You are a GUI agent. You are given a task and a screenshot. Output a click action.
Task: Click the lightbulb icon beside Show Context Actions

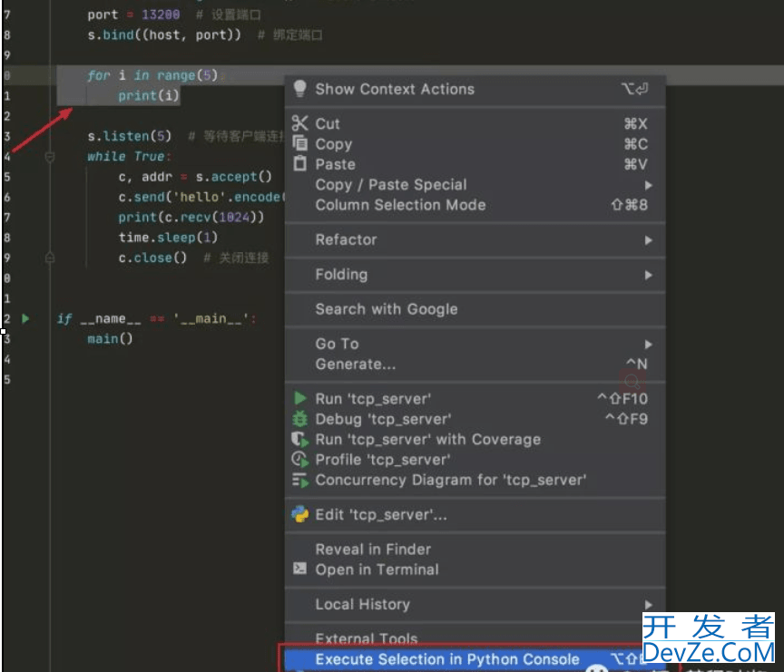[x=300, y=89]
